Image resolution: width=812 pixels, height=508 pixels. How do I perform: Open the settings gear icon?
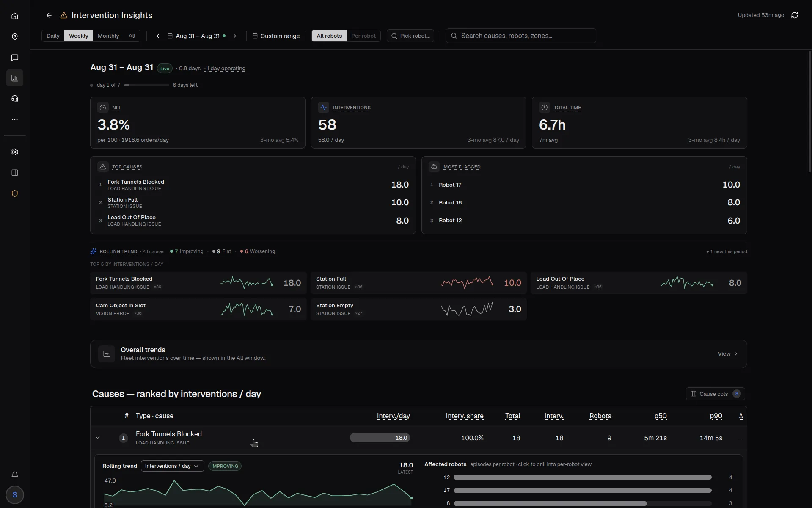tap(15, 152)
